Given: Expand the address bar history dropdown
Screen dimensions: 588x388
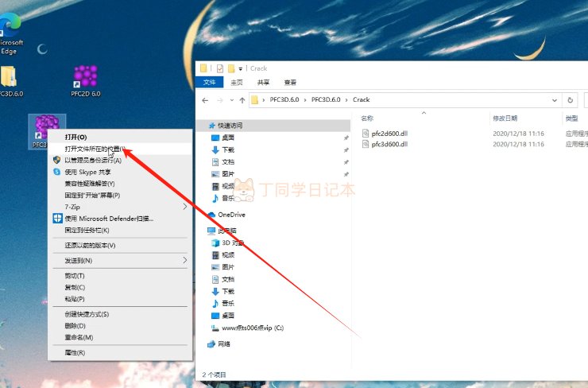Looking at the screenshot, I should [x=555, y=100].
